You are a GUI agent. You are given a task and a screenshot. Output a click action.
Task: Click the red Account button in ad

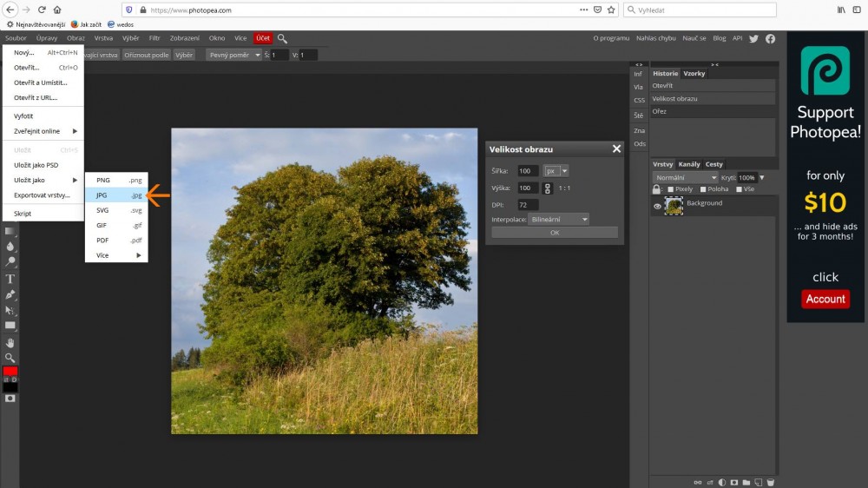coord(825,299)
